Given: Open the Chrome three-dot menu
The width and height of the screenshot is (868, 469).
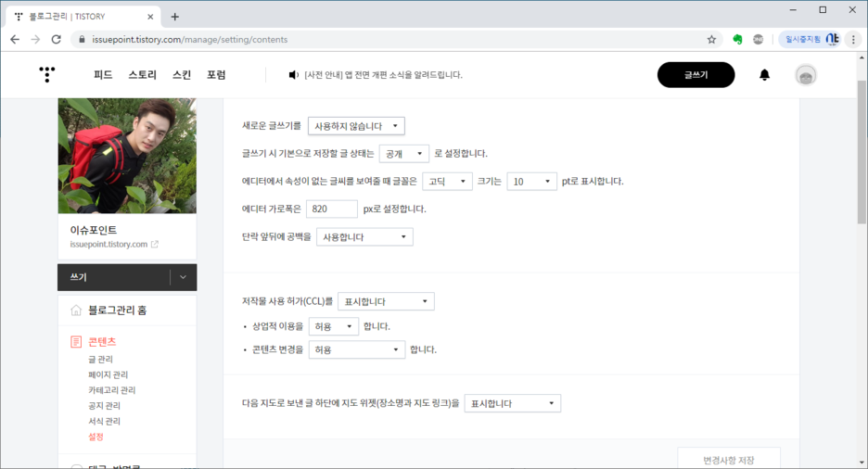Looking at the screenshot, I should 853,39.
